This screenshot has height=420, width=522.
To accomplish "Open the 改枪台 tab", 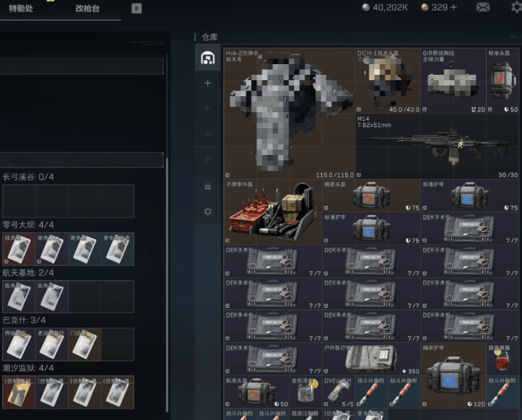I will (87, 9).
